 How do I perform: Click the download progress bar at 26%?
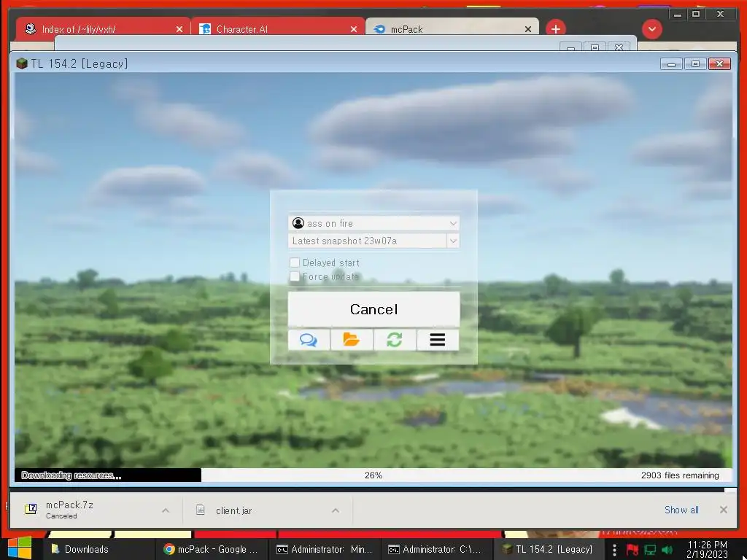[x=373, y=475]
